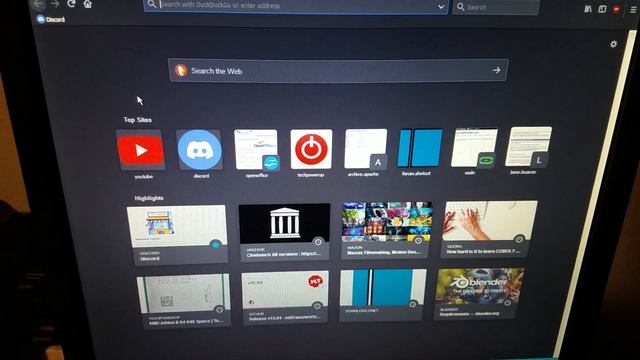
Task: Open the Discord bookmark in bookmarks bar
Action: click(x=51, y=19)
